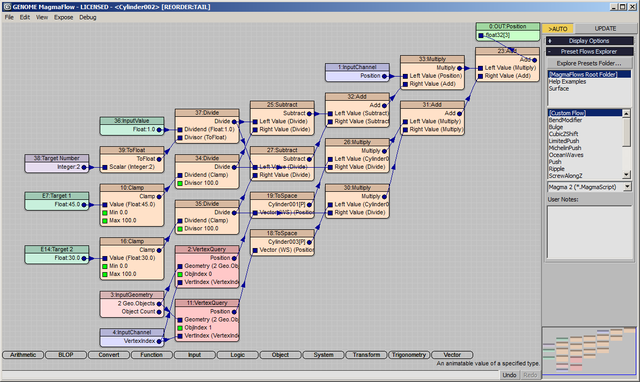Click the down arrow of the presets list scrollbar

[627, 175]
